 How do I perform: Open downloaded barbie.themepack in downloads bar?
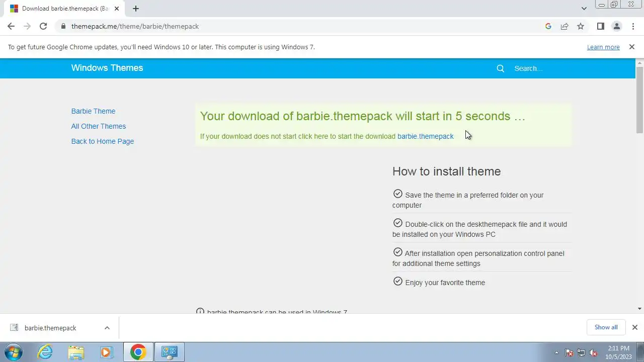coord(50,328)
